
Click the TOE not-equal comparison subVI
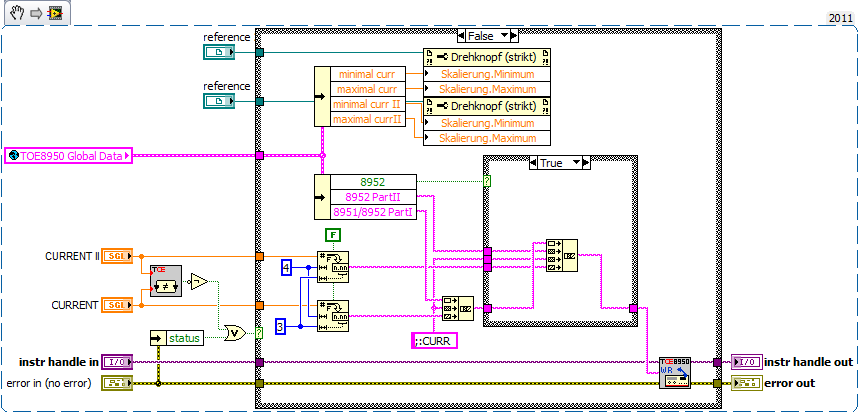tap(166, 281)
